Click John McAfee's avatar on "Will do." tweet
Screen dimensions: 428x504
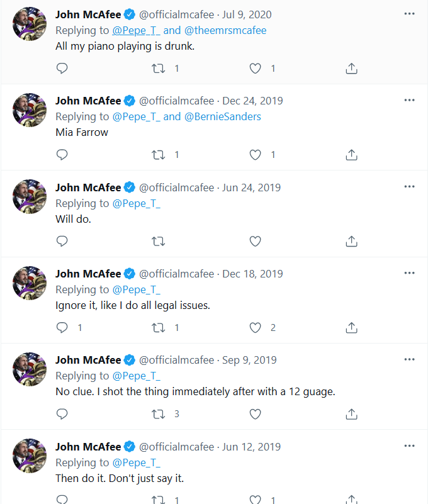(30, 197)
